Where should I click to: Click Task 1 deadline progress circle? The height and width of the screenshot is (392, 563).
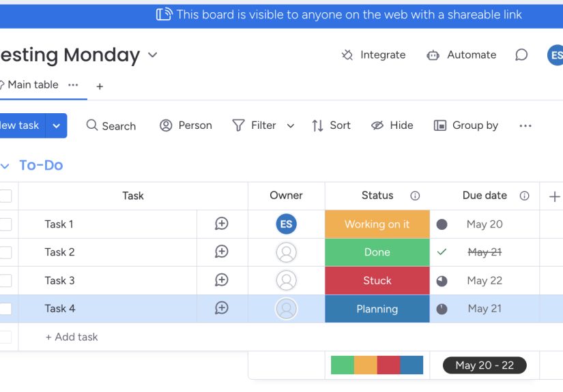point(442,224)
